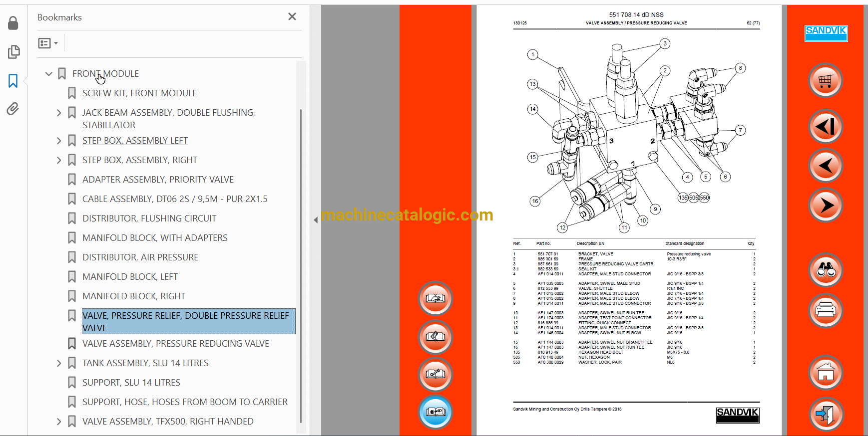Exit the catalog via the door icon

[x=826, y=414]
